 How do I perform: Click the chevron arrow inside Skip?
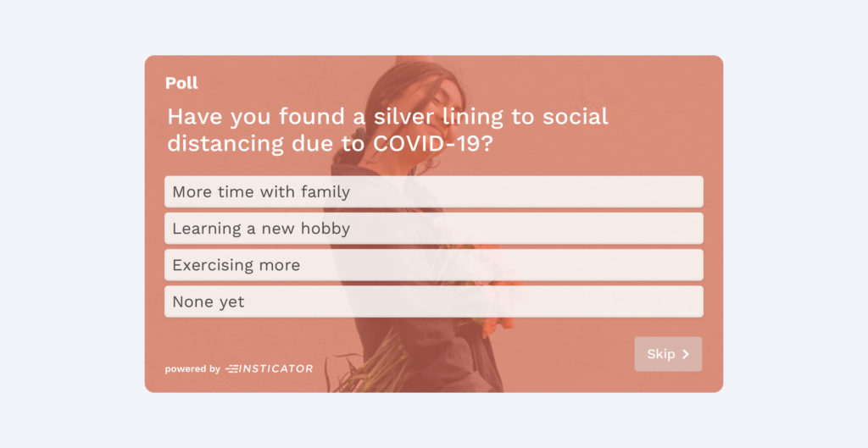click(x=686, y=354)
